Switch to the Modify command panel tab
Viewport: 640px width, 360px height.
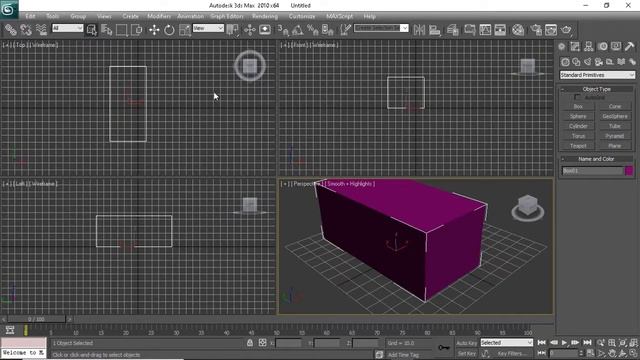coord(575,47)
